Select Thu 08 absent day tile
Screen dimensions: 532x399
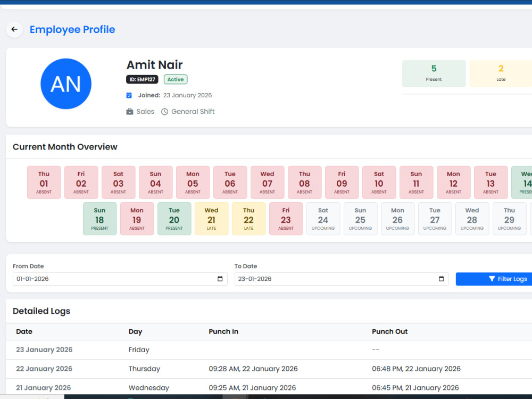[x=305, y=182]
